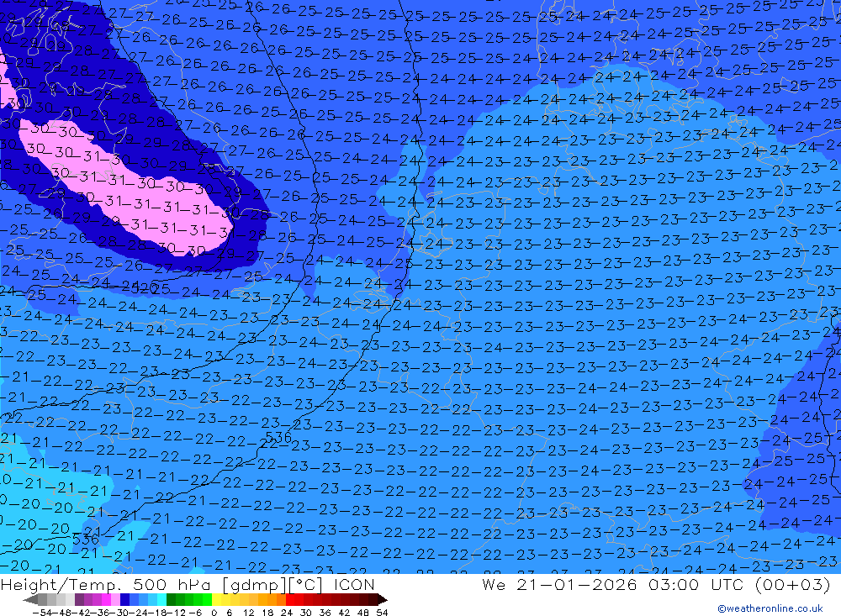Click the 'We 21-01-2026' date text

point(559,584)
